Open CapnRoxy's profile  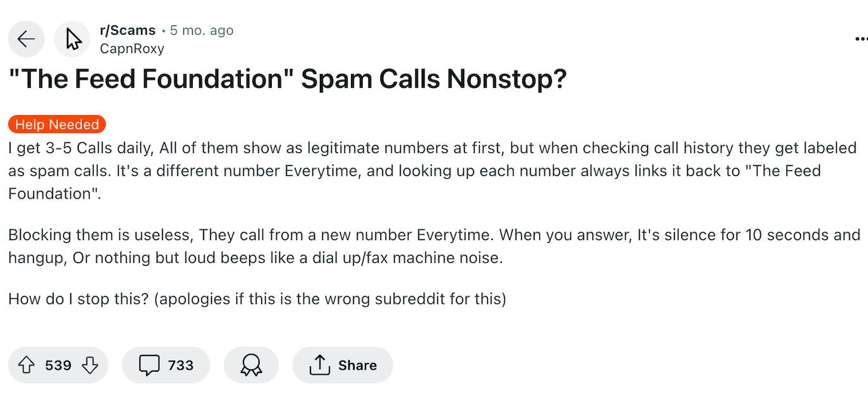(131, 48)
